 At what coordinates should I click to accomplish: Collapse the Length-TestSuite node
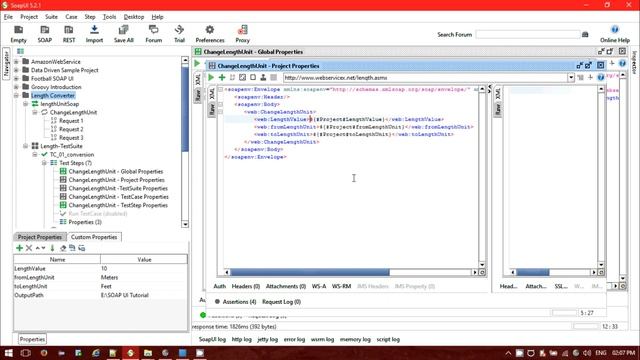(25, 146)
